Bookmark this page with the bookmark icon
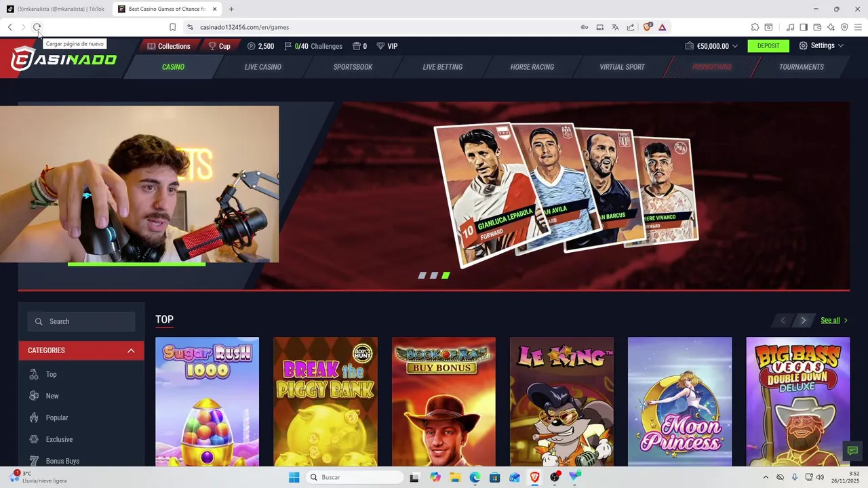The width and height of the screenshot is (868, 488). click(172, 27)
